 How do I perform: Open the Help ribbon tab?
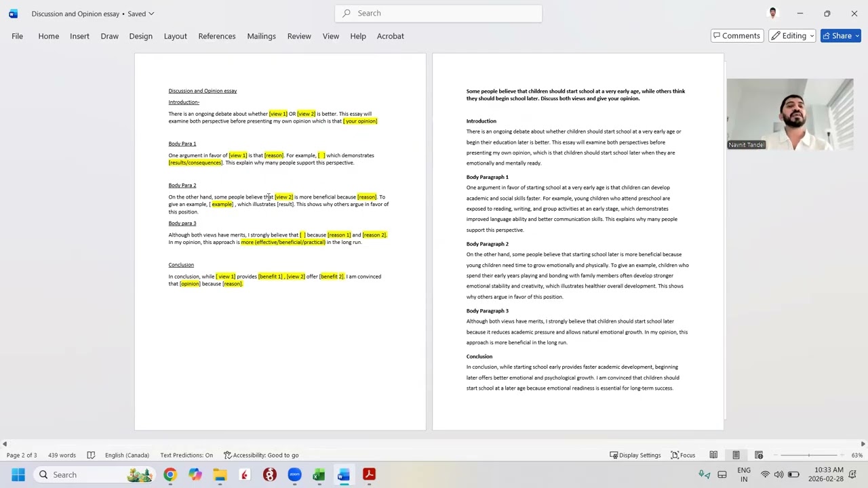(358, 36)
